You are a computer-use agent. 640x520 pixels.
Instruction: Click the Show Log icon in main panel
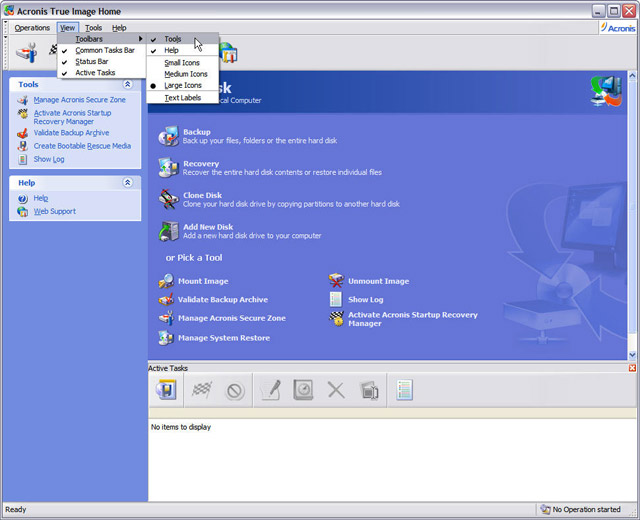click(336, 299)
